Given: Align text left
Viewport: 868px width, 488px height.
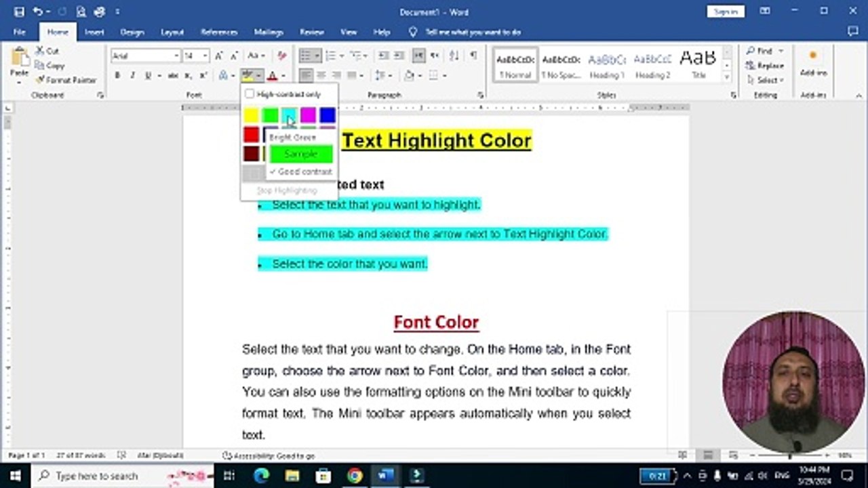Looking at the screenshot, I should 306,75.
